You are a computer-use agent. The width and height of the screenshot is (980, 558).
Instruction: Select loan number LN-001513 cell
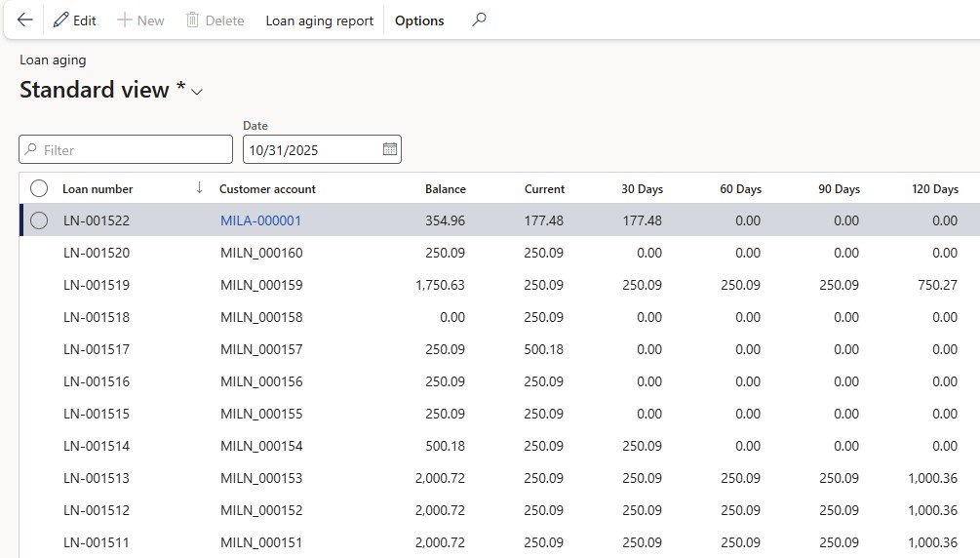coord(97,478)
